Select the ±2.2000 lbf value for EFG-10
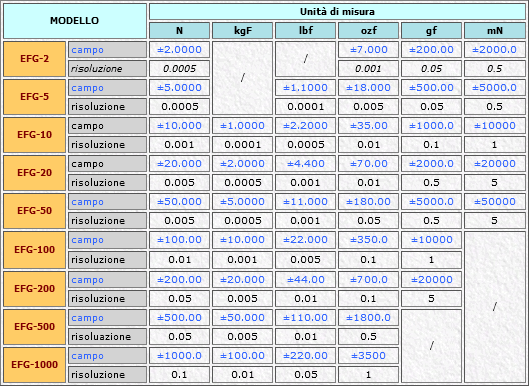 [306, 126]
